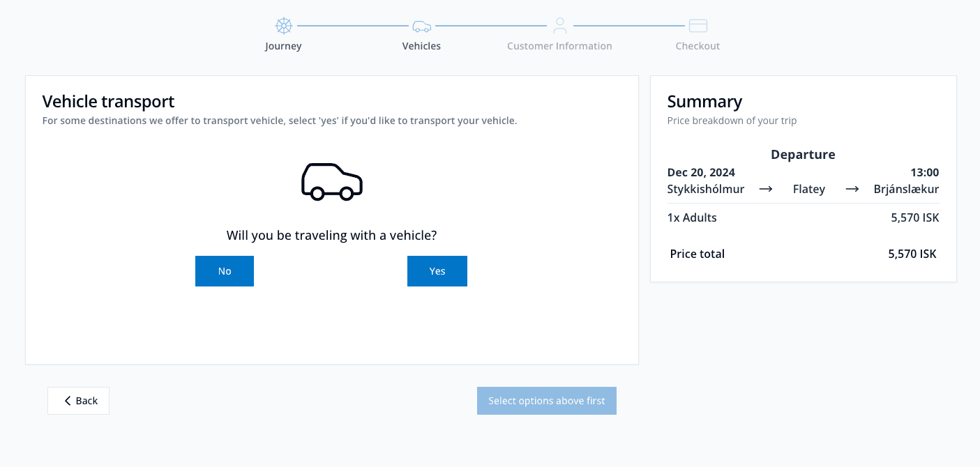Go to Customer Information step label
Viewport: 980px width, 467px height.
pos(559,47)
